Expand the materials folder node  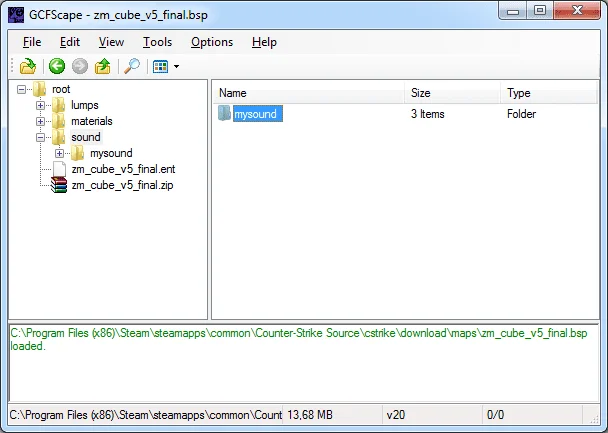coord(41,121)
